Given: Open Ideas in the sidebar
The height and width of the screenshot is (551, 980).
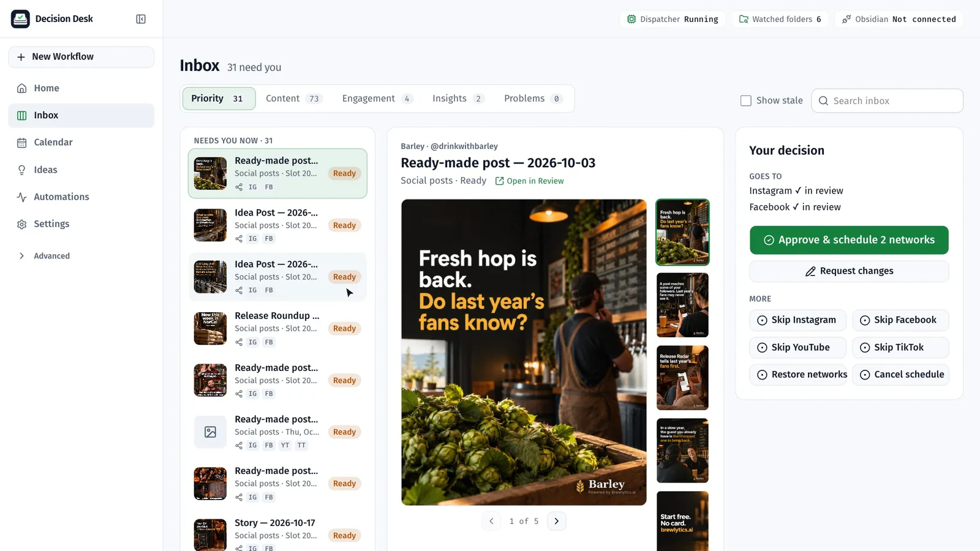Looking at the screenshot, I should pyautogui.click(x=81, y=170).
